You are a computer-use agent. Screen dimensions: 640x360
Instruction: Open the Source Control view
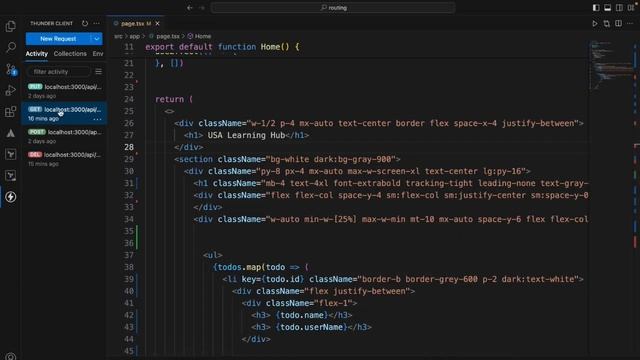11,69
